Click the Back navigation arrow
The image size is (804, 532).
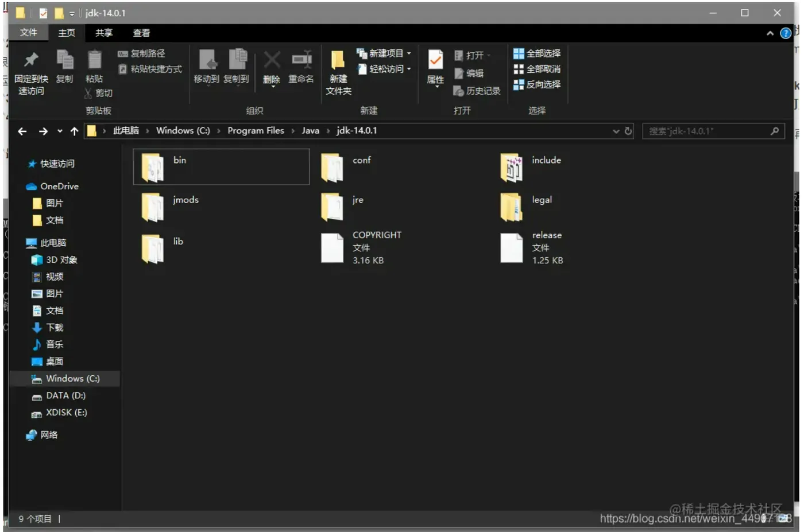pos(22,131)
